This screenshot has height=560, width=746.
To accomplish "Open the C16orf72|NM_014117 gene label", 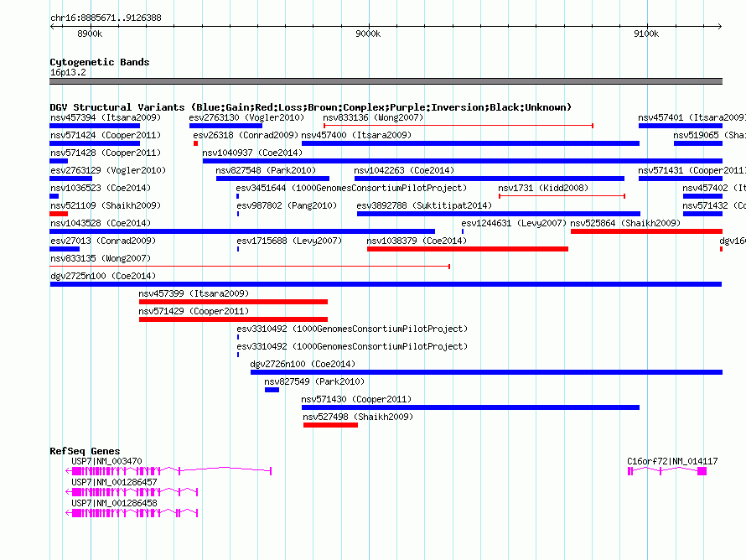I will [x=672, y=461].
